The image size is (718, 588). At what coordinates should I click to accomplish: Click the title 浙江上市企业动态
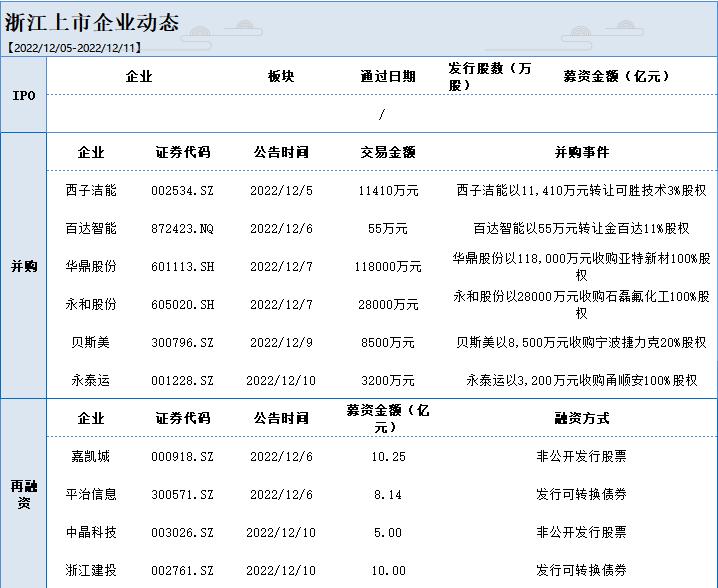(92, 22)
